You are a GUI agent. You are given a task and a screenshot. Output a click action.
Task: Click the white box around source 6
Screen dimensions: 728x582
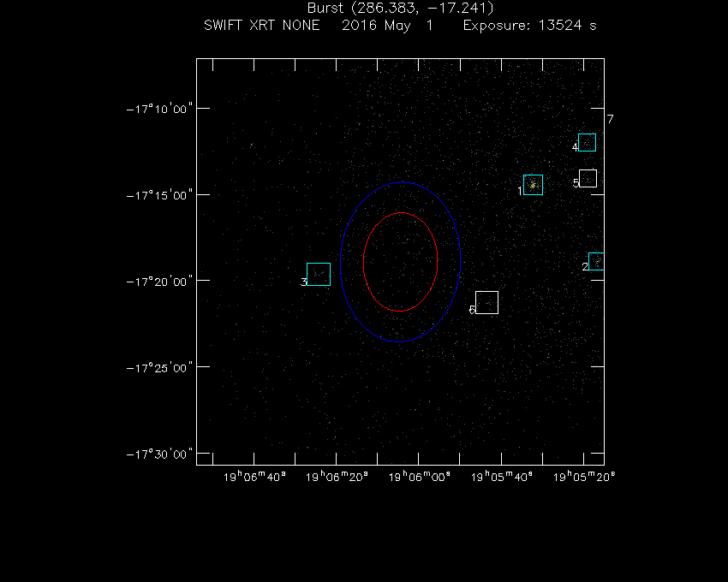[487, 303]
